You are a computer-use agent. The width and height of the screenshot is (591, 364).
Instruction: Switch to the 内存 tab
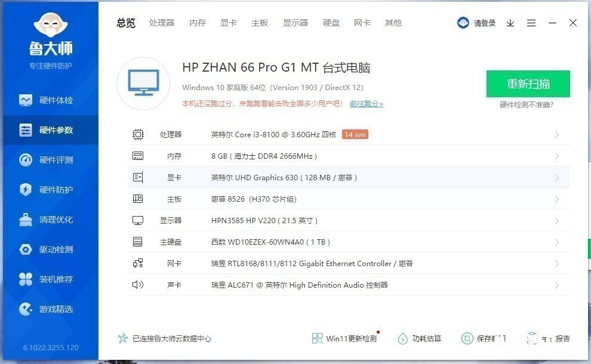pos(198,23)
